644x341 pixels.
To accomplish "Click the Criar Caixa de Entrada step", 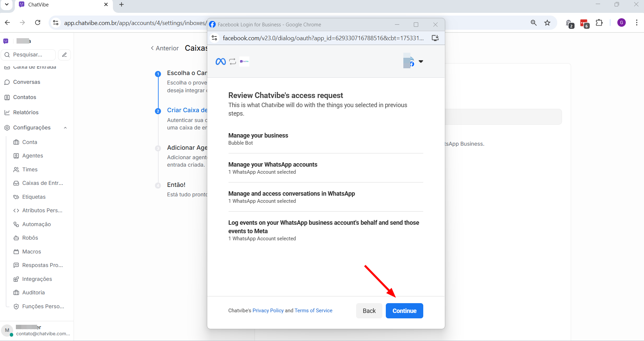I will [187, 110].
